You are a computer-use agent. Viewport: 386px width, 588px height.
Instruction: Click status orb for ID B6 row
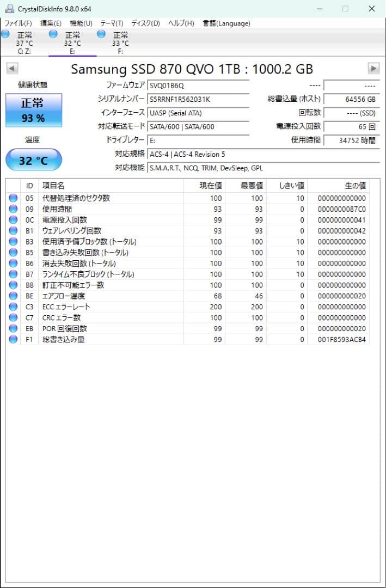pyautogui.click(x=14, y=264)
